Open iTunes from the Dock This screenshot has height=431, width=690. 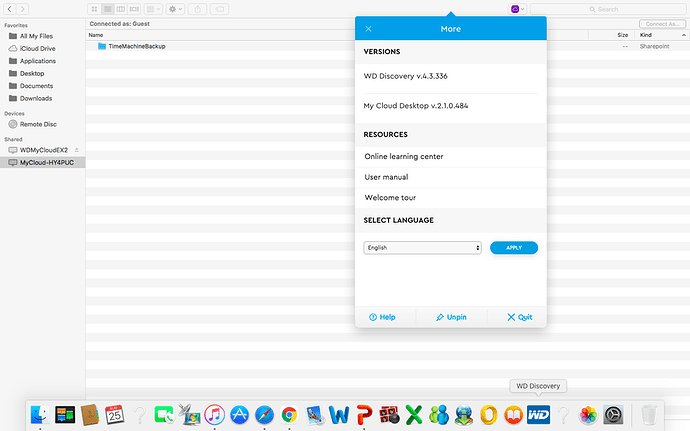point(214,415)
